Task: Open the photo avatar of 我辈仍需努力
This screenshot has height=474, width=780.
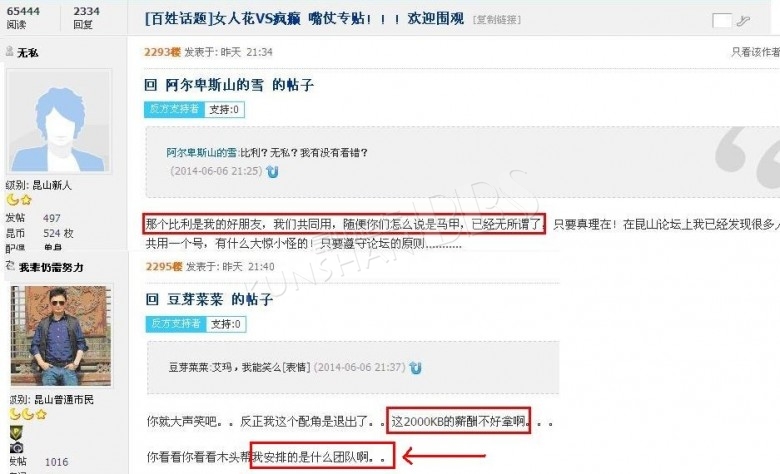Action: coord(61,336)
